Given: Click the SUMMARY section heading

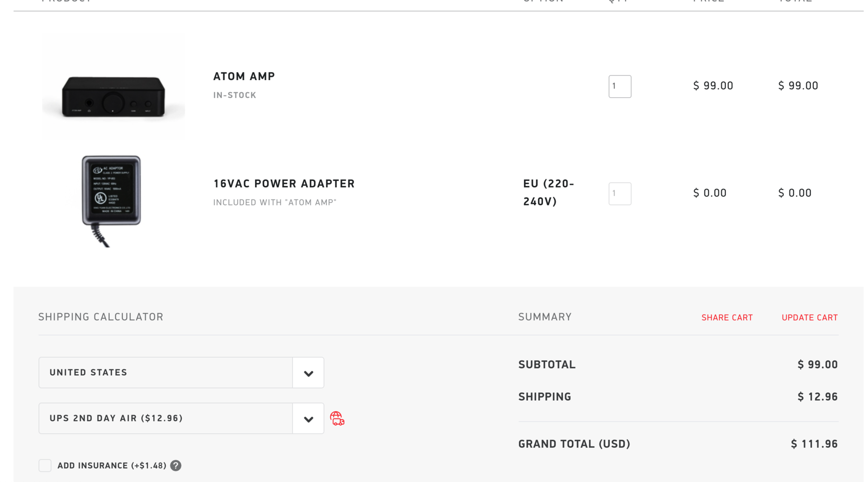Looking at the screenshot, I should (x=545, y=317).
